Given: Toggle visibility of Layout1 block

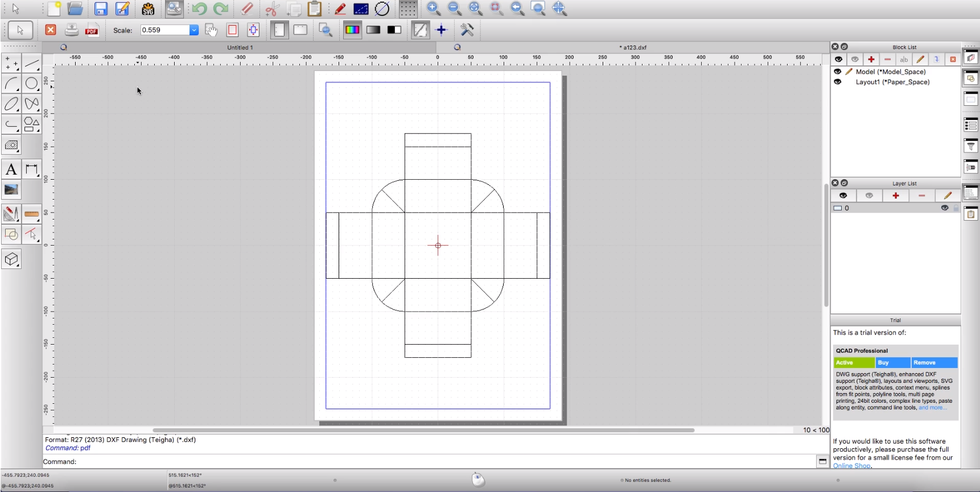Looking at the screenshot, I should tap(837, 82).
